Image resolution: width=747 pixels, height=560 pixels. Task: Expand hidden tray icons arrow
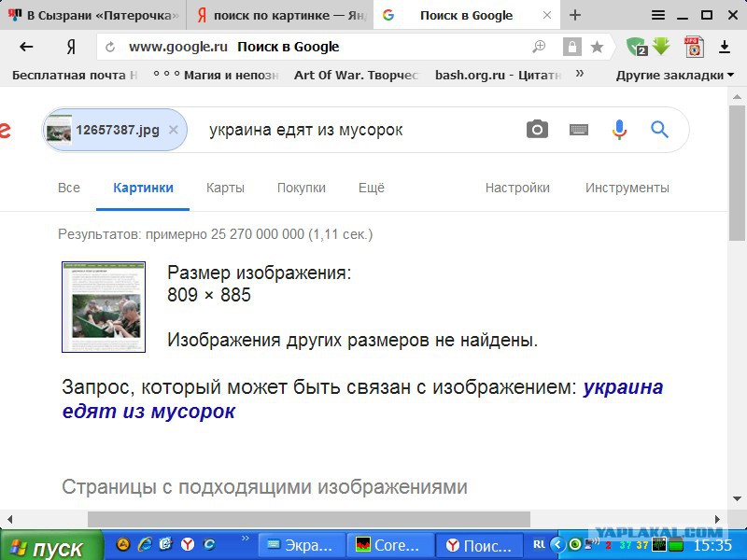point(557,544)
